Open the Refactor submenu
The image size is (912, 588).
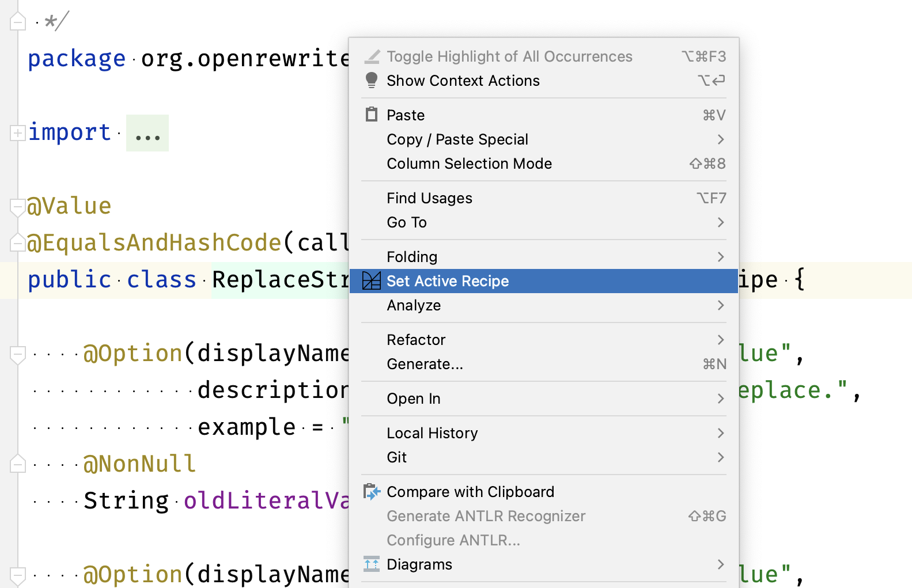tap(544, 340)
